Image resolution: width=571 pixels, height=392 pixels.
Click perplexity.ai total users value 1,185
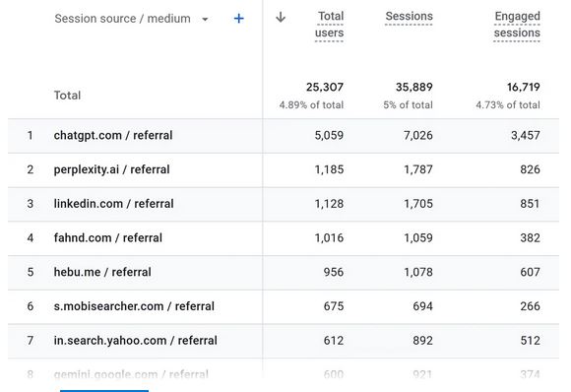pos(329,169)
